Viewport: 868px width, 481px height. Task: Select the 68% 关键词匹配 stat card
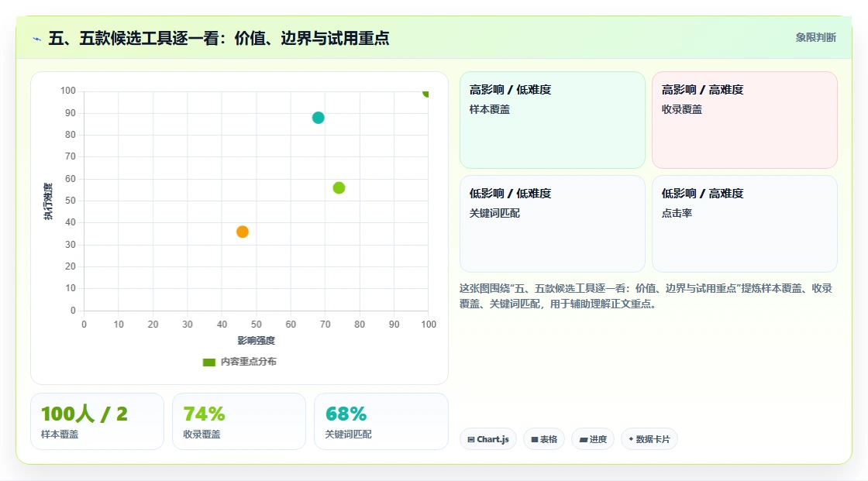click(x=381, y=421)
